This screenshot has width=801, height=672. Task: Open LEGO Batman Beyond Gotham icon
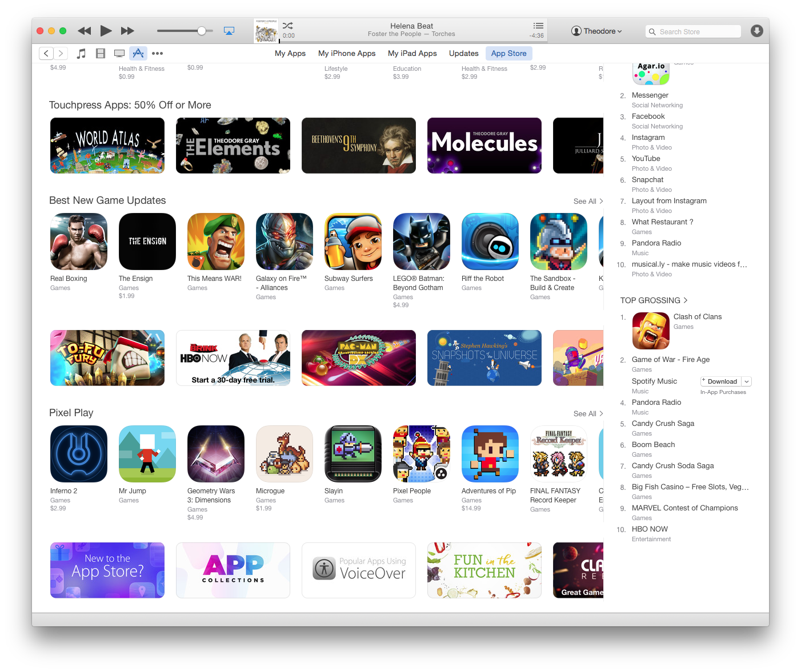click(x=422, y=242)
